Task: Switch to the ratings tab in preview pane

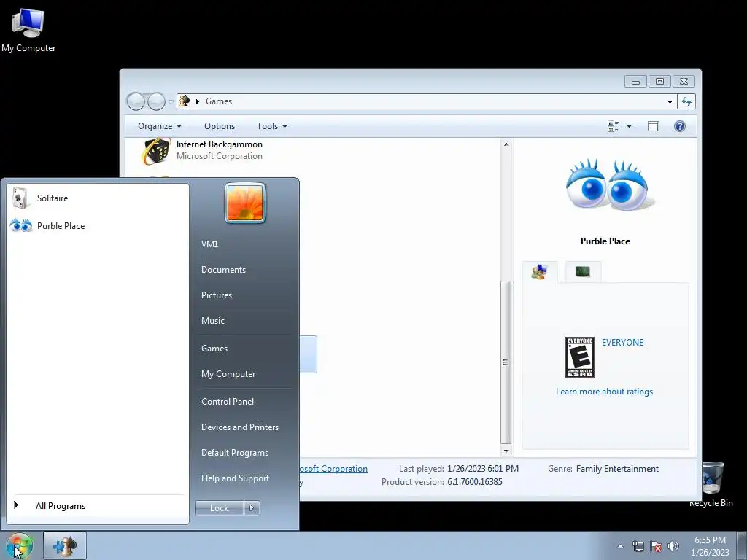Action: click(539, 272)
